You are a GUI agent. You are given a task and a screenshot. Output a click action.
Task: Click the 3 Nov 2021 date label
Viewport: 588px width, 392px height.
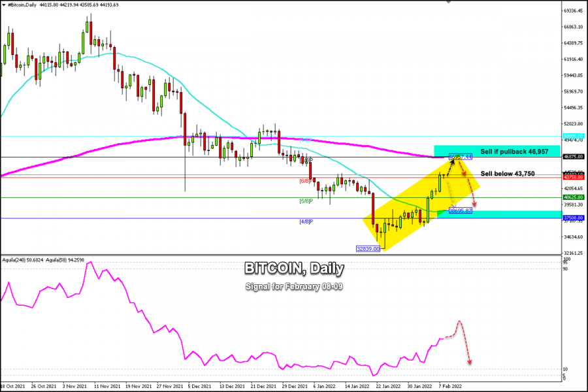(x=74, y=386)
